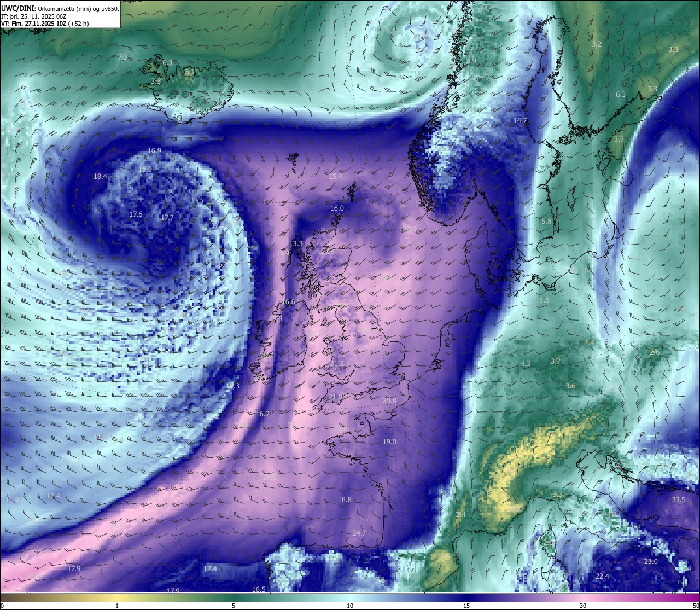Click the colorbar tick labeled 5
The height and width of the screenshot is (610, 700).
click(x=234, y=606)
